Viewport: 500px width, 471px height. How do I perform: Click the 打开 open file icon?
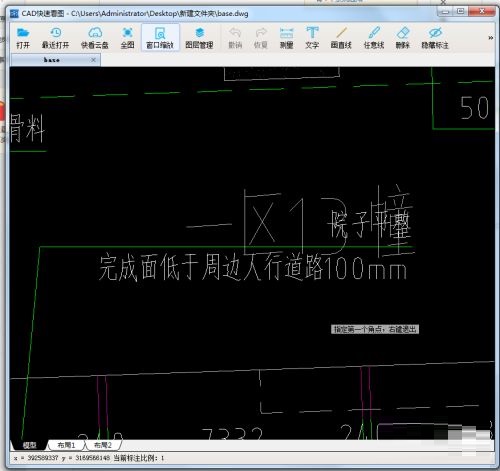23,38
